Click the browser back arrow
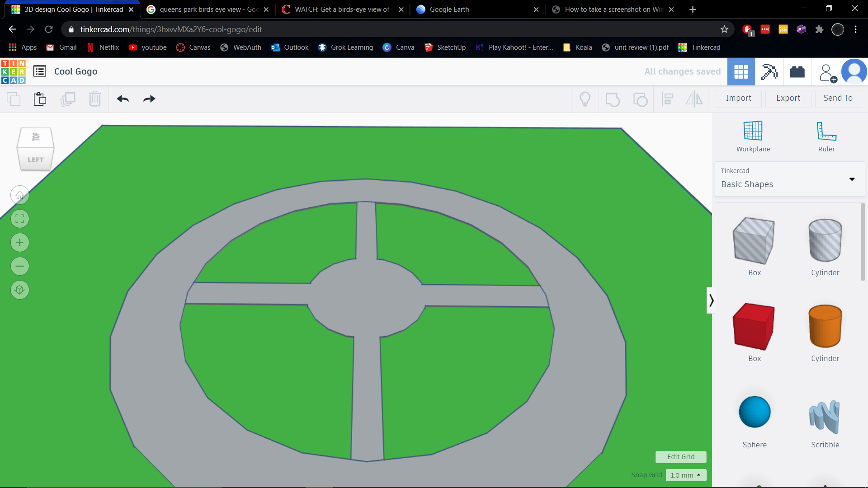The width and height of the screenshot is (868, 488). point(12,29)
